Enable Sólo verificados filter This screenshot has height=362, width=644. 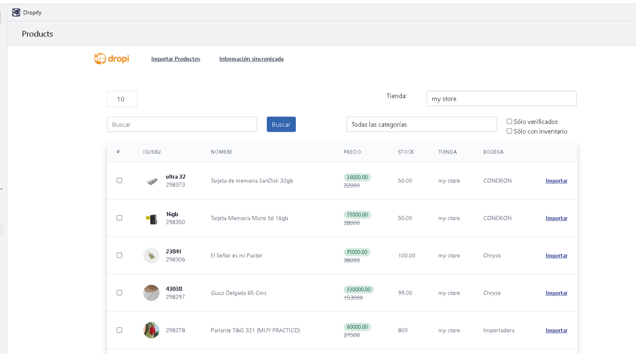509,121
